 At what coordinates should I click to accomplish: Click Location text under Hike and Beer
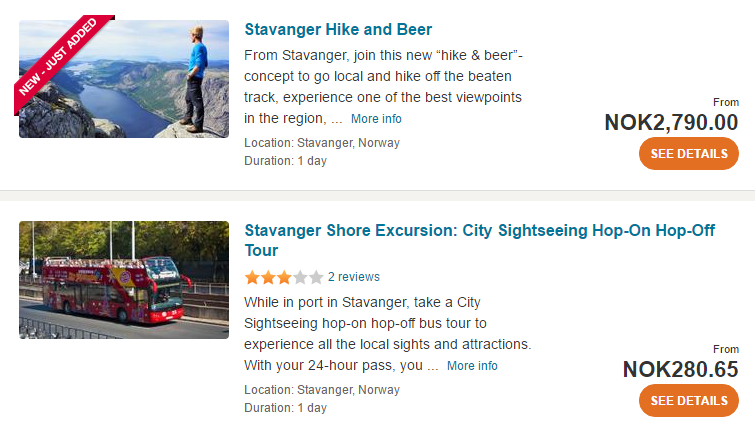[322, 143]
